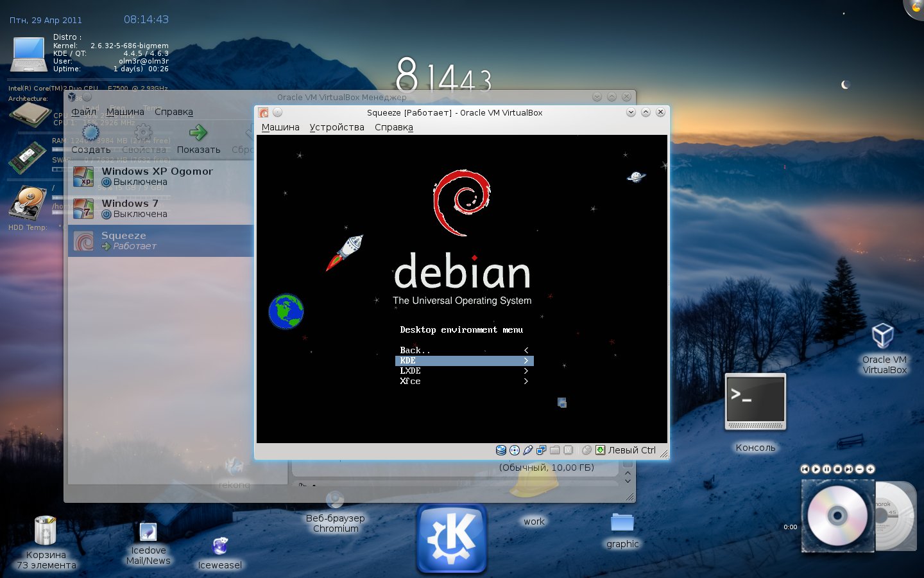
Task: Open Устройства menu in Squeeze VM window
Action: [337, 127]
